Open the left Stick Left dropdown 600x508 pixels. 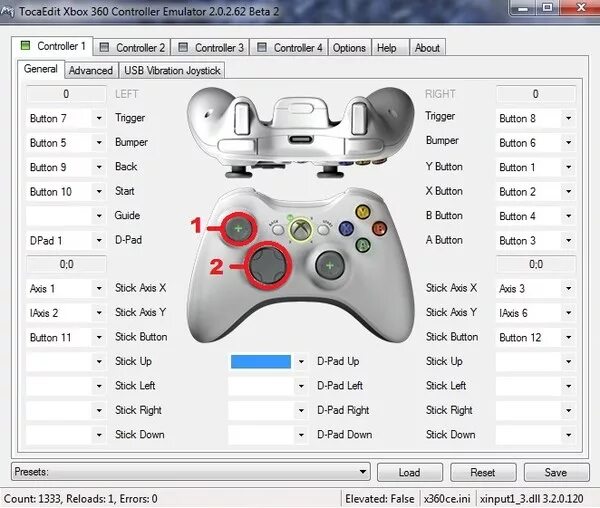click(x=66, y=386)
